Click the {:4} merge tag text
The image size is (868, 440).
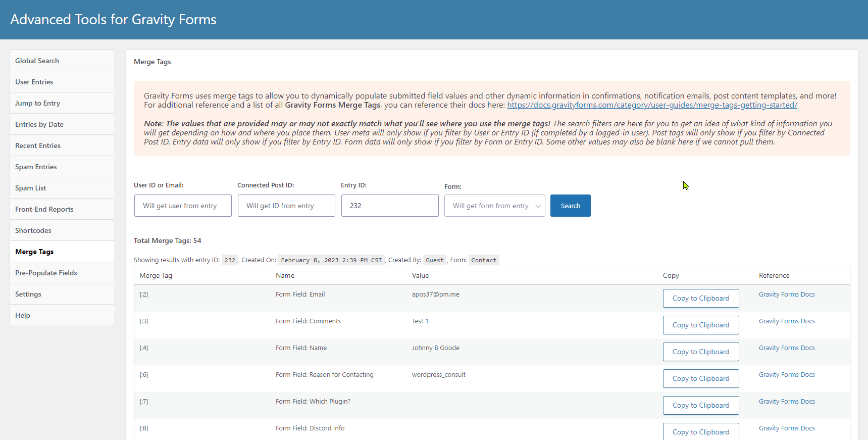pyautogui.click(x=144, y=348)
